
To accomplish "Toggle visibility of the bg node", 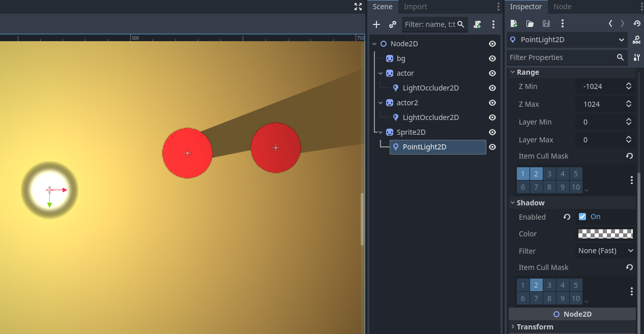I will 492,58.
